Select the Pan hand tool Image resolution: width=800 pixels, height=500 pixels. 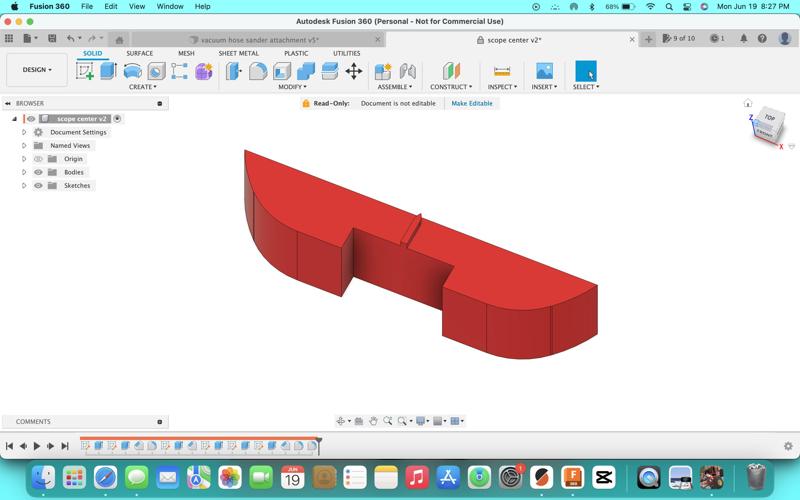point(373,421)
